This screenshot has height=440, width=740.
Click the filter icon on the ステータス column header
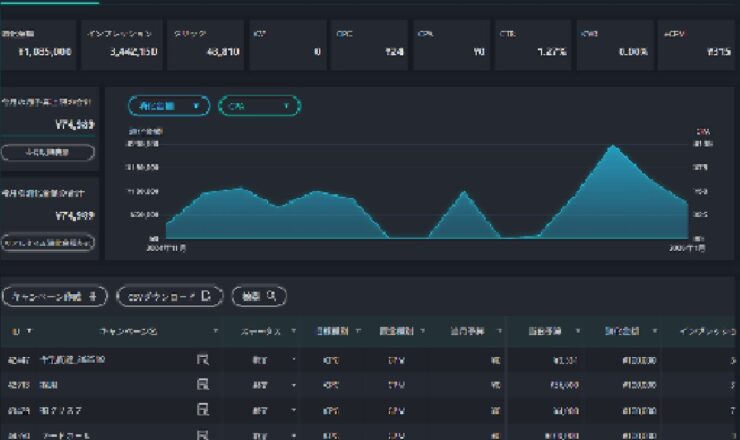[x=293, y=331]
